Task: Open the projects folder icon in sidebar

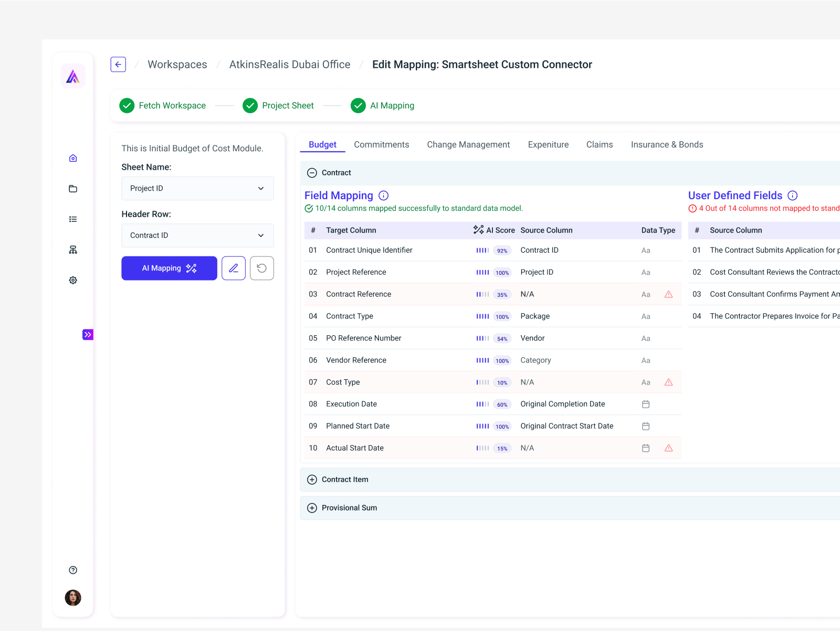Action: click(72, 189)
